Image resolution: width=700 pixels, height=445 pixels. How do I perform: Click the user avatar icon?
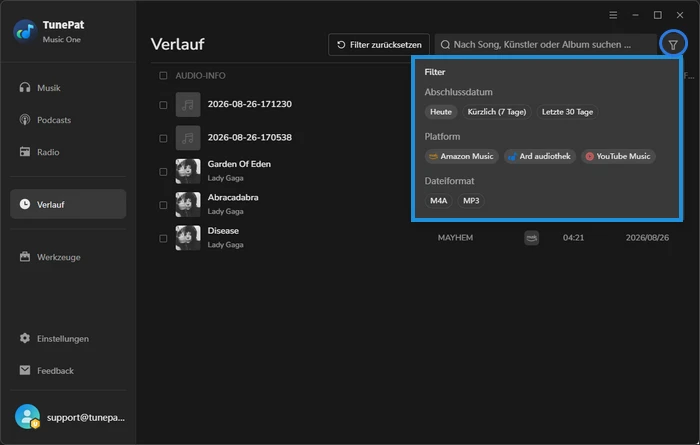click(27, 417)
